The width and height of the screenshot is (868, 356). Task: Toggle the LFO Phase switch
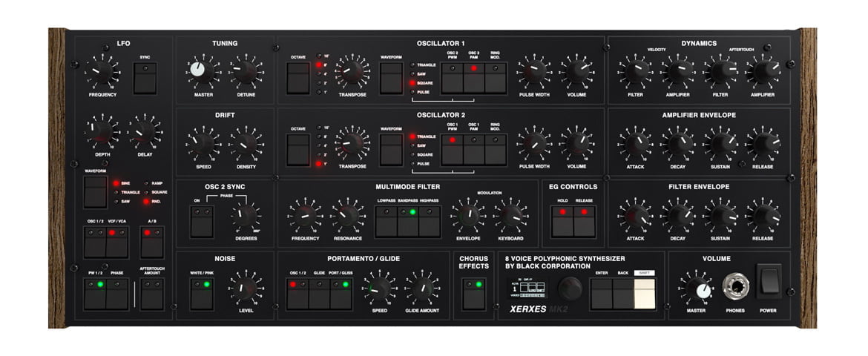click(x=117, y=294)
